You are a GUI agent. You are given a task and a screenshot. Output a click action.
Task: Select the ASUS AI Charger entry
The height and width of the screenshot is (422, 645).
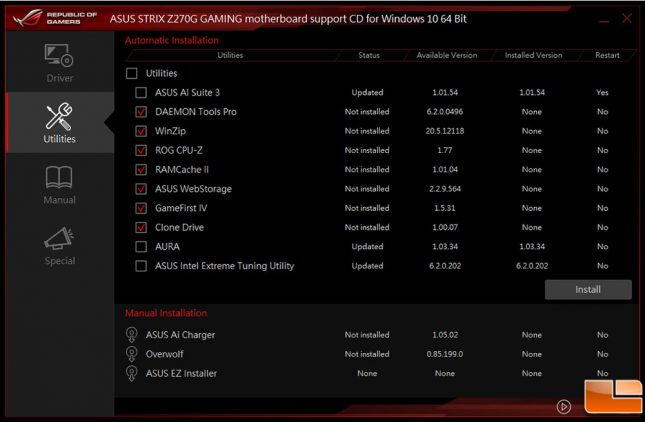(x=180, y=335)
